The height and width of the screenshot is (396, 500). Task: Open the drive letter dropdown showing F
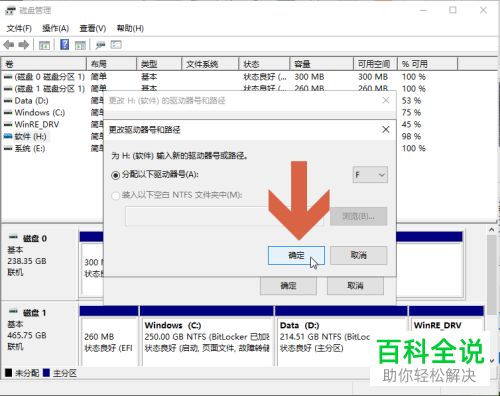click(x=370, y=175)
